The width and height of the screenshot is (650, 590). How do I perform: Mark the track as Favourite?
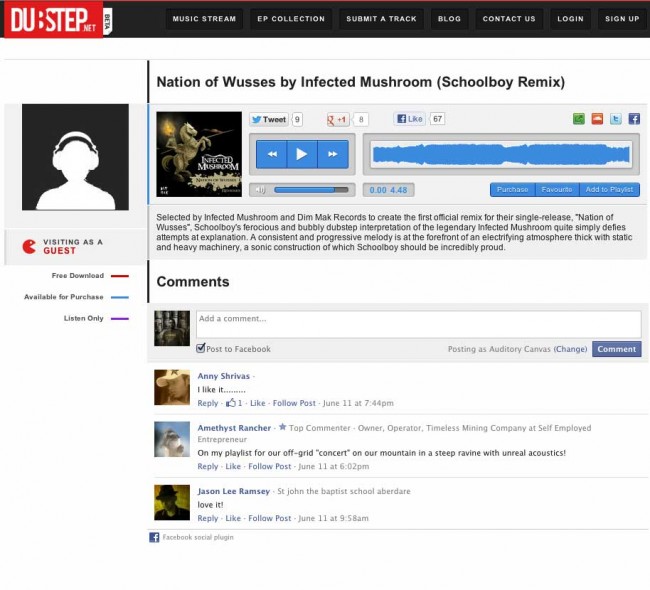click(557, 189)
